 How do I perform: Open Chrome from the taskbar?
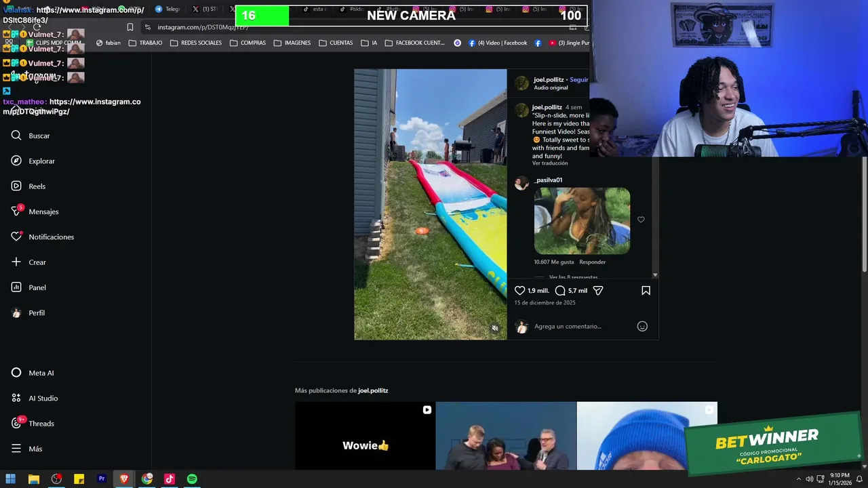click(x=147, y=479)
